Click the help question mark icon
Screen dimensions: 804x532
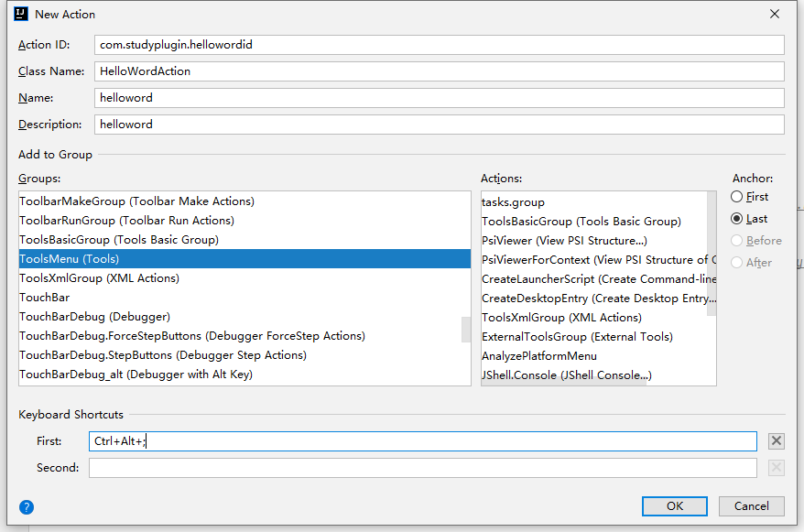pyautogui.click(x=27, y=507)
